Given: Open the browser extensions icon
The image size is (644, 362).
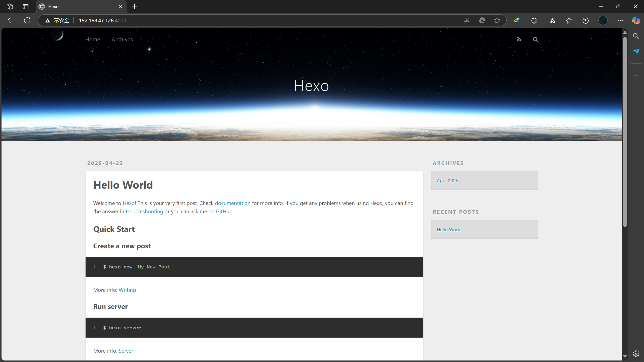Looking at the screenshot, I should pos(534,20).
